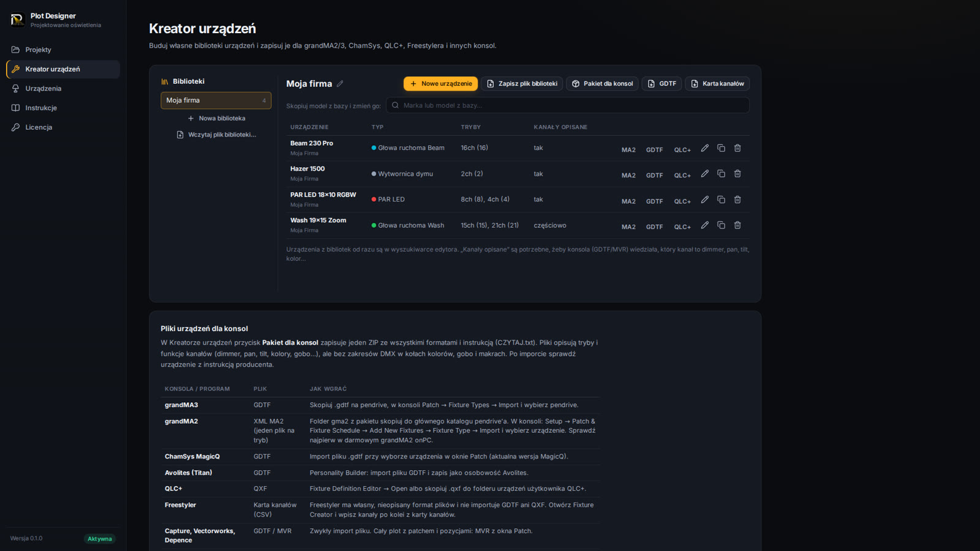Focus the model search field

[x=567, y=105]
